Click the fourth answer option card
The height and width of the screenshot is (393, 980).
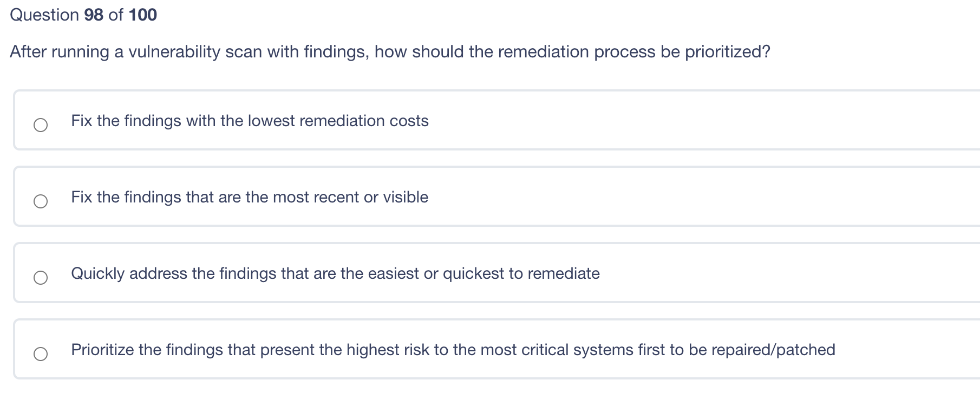pos(487,349)
